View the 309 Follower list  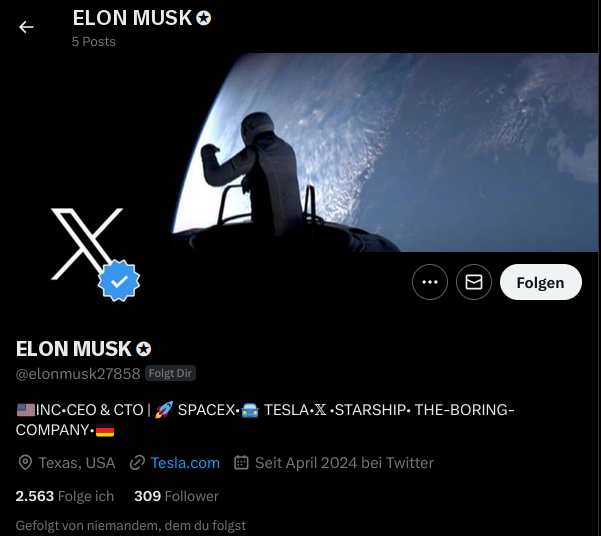click(176, 496)
